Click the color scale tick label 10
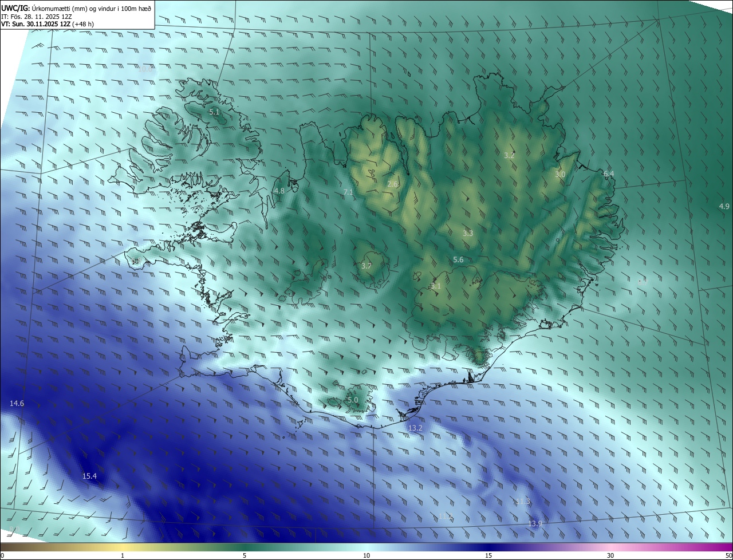The image size is (733, 560). tap(366, 555)
